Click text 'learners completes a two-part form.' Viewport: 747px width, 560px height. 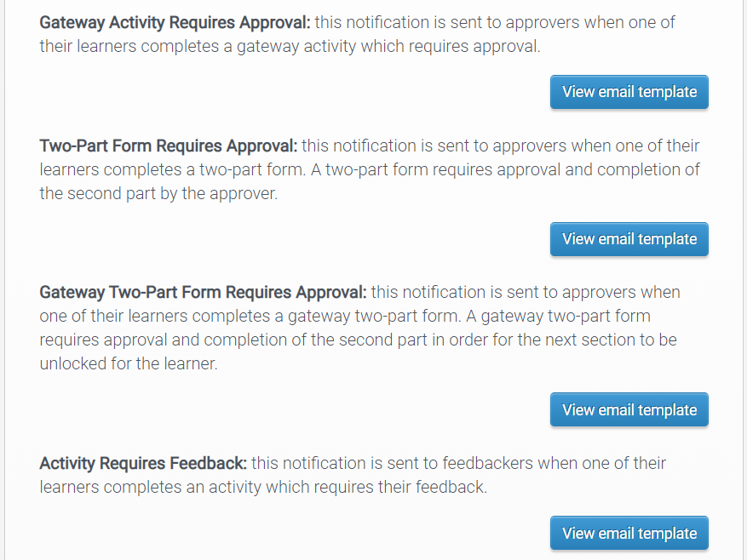(170, 169)
